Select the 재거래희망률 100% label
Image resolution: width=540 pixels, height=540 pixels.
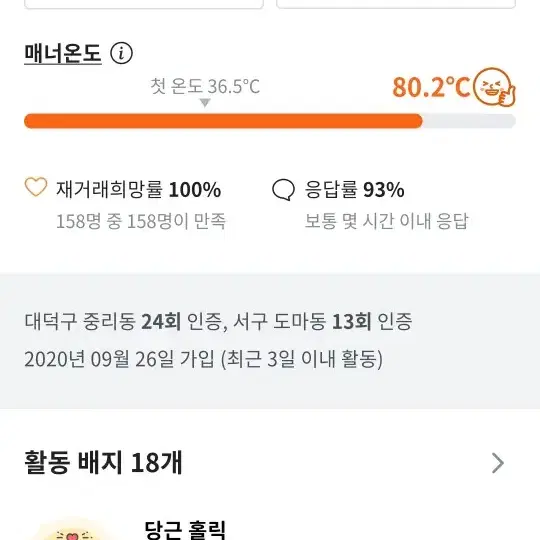pos(138,189)
